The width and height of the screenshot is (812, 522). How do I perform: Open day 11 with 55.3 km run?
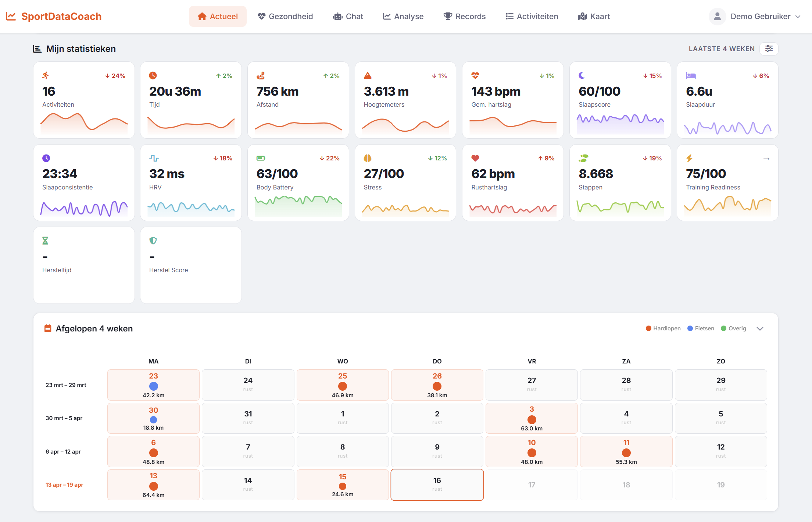626,451
